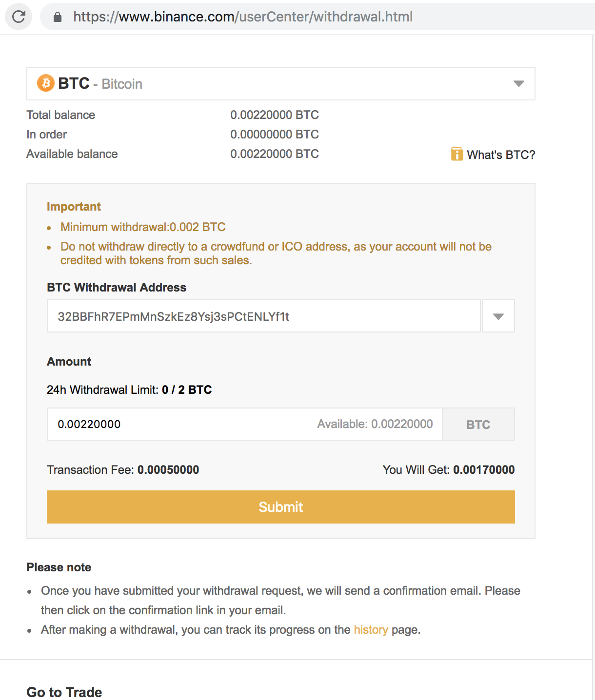
Task: Open the saved withdrawal address dropdown arrow
Action: tap(498, 316)
